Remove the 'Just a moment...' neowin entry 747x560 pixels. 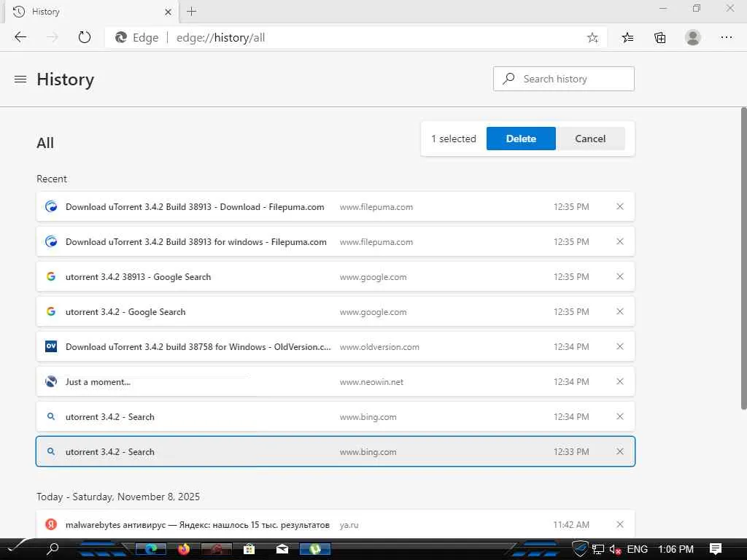coord(620,381)
